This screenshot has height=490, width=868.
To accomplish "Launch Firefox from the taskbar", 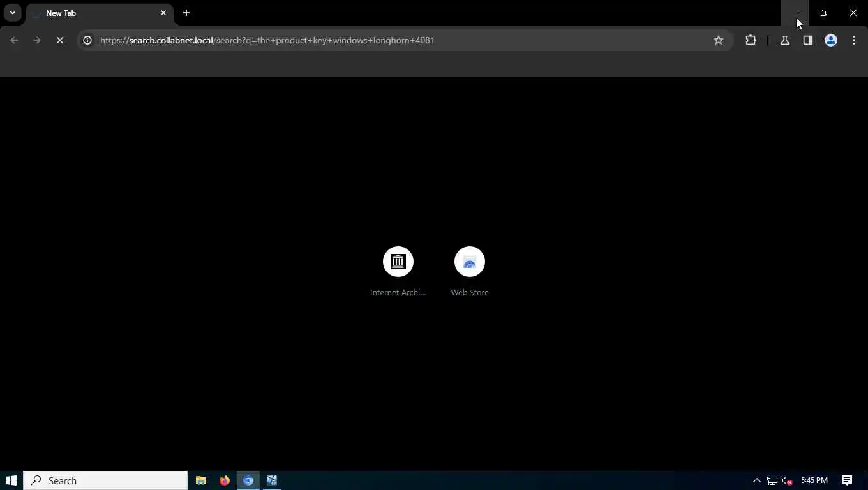I will tap(225, 480).
